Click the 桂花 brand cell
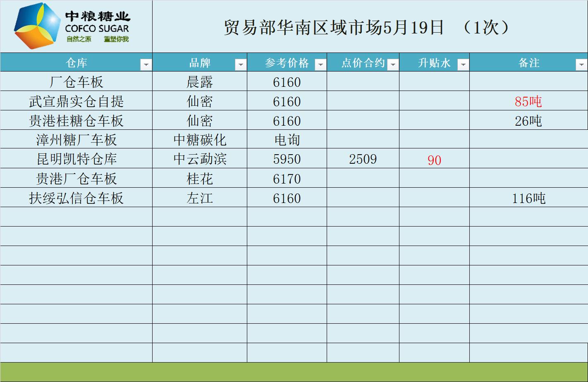588x382 pixels. 200,179
